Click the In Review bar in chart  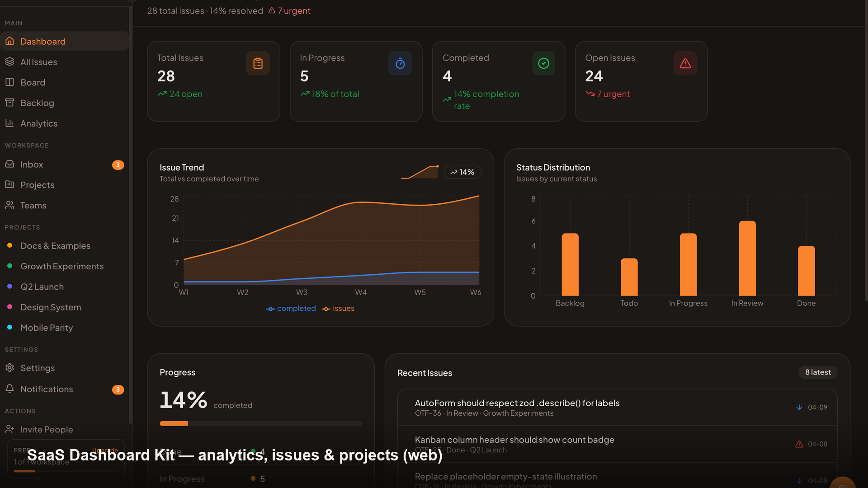click(747, 258)
